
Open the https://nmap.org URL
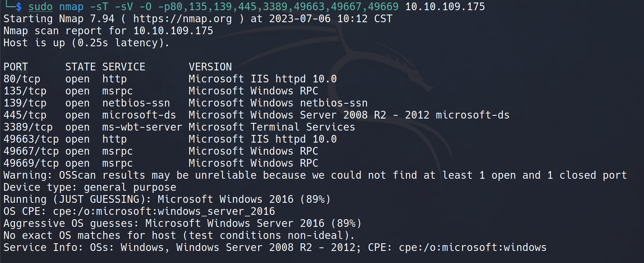click(182, 19)
